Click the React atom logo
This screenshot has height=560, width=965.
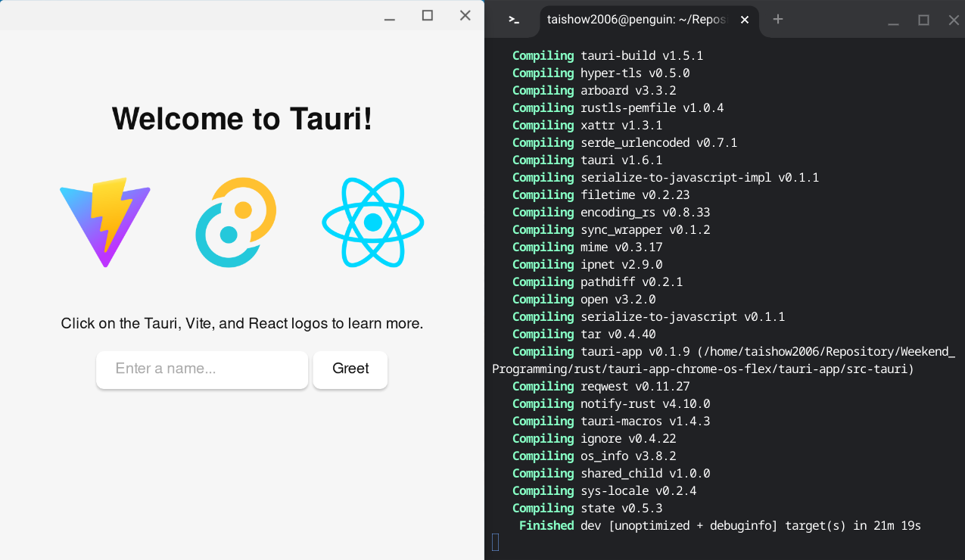tap(372, 222)
